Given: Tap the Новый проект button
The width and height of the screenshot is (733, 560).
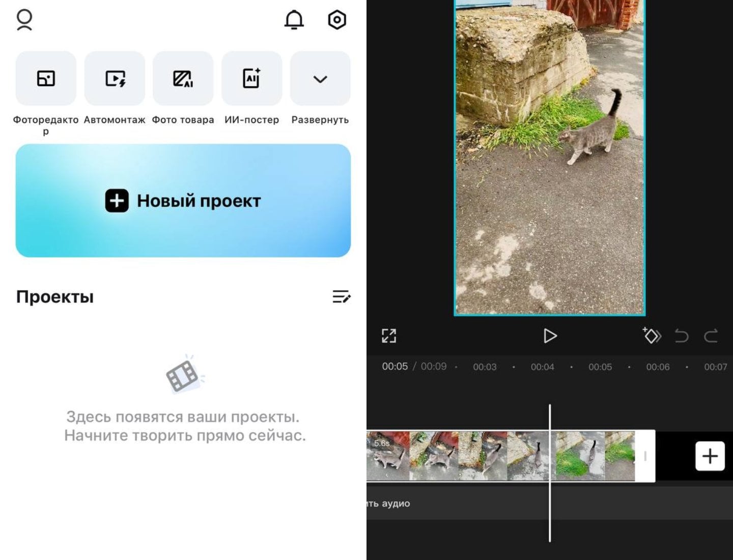Looking at the screenshot, I should (183, 201).
